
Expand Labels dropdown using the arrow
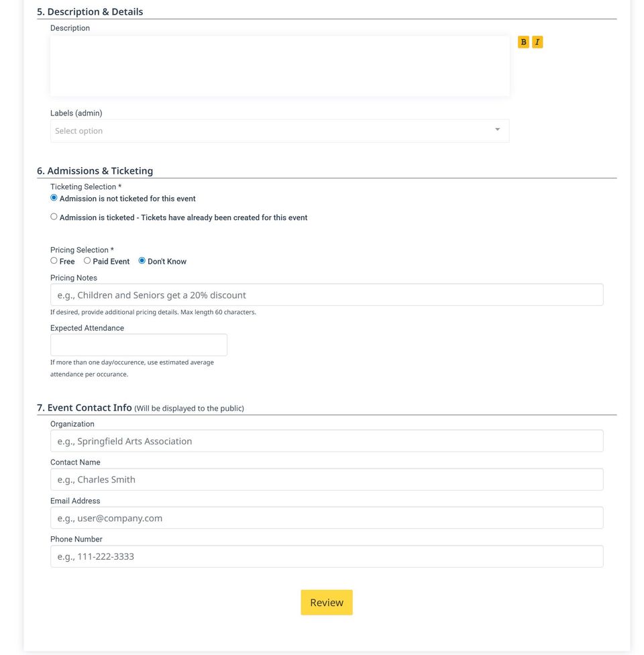[497, 130]
